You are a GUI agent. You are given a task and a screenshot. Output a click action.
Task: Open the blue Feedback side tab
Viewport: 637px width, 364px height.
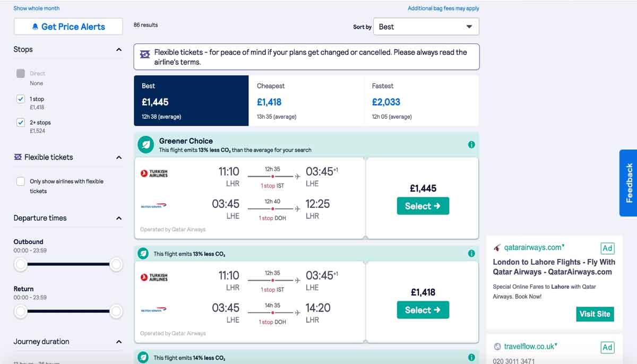pos(629,183)
